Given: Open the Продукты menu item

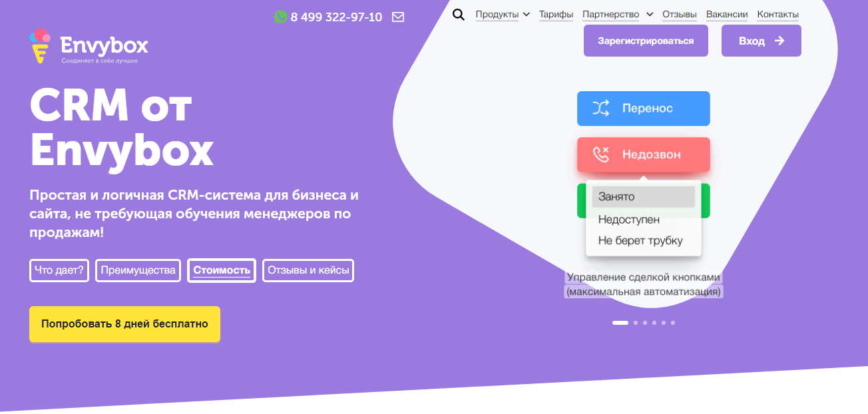Looking at the screenshot, I should pos(497,14).
